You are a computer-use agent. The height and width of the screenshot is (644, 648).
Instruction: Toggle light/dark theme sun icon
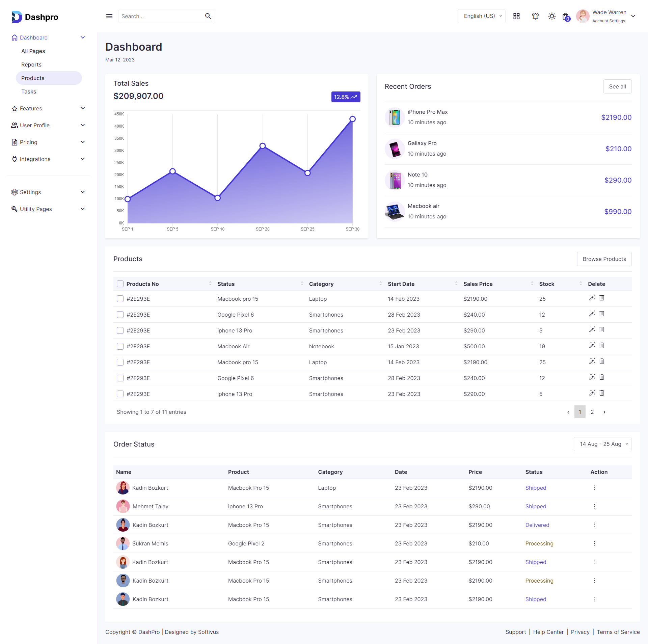point(552,16)
